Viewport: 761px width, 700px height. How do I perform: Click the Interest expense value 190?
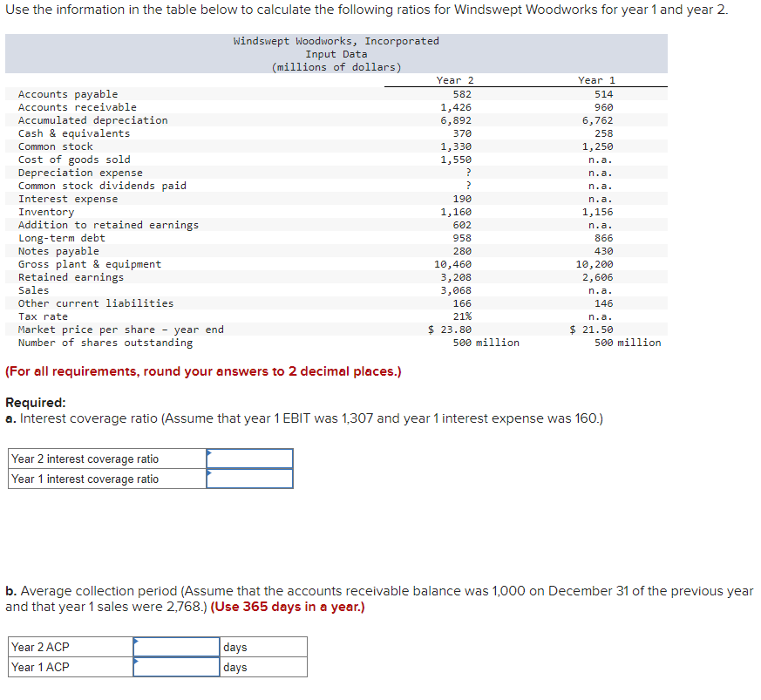464,198
